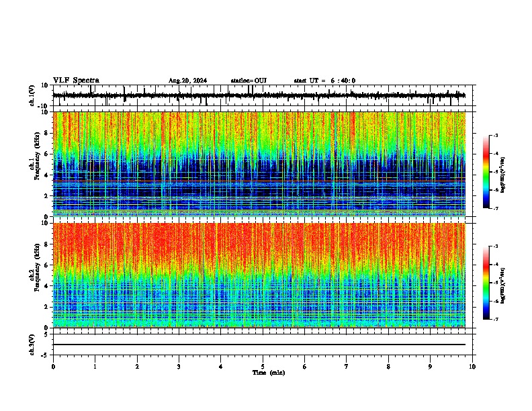Click the "1" tick on the time axis
The height and width of the screenshot is (411, 532).
tap(95, 367)
